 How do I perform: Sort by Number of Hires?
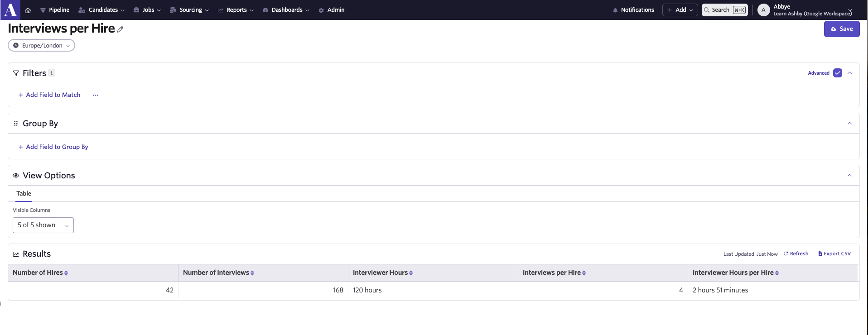tap(66, 273)
